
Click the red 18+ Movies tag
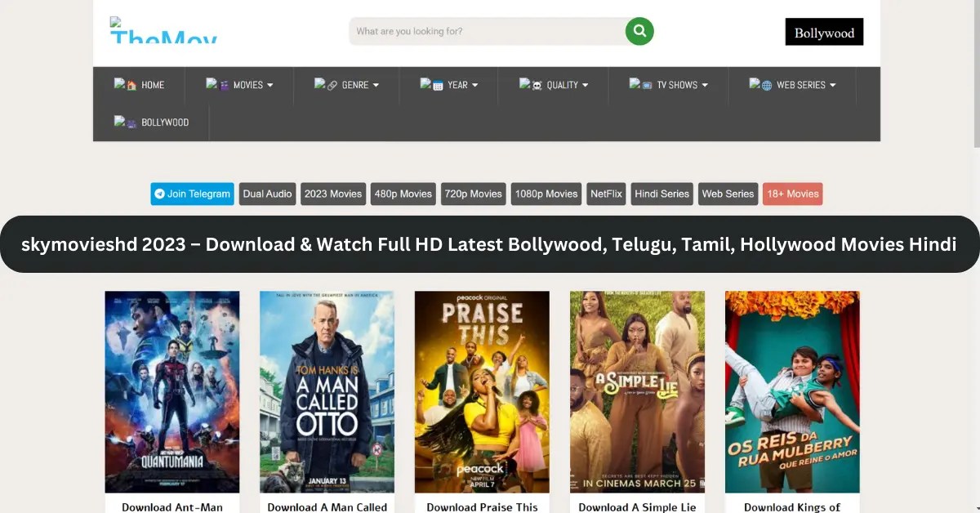coord(792,194)
